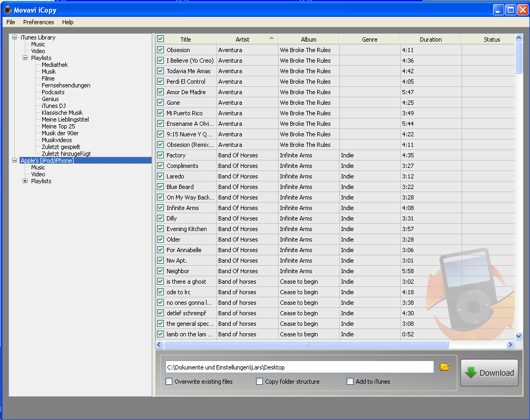
Task: Maximize the Movavi iCopy window
Action: [x=510, y=9]
